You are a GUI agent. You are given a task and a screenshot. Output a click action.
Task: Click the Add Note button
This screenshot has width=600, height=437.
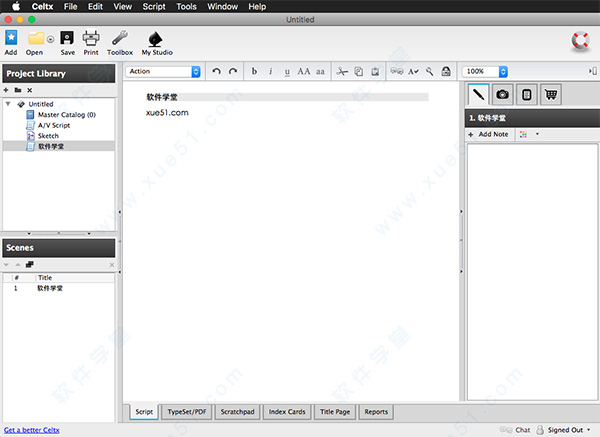[x=489, y=134]
